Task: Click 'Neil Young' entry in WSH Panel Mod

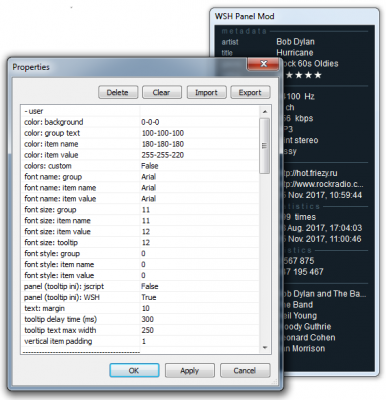Action: click(x=299, y=316)
